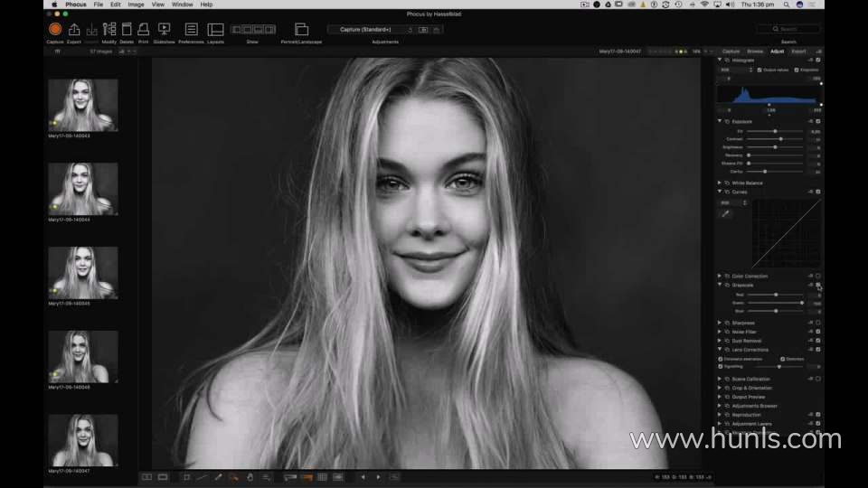Click the Modify toolbar icon
This screenshot has height=488, width=868.
click(109, 29)
